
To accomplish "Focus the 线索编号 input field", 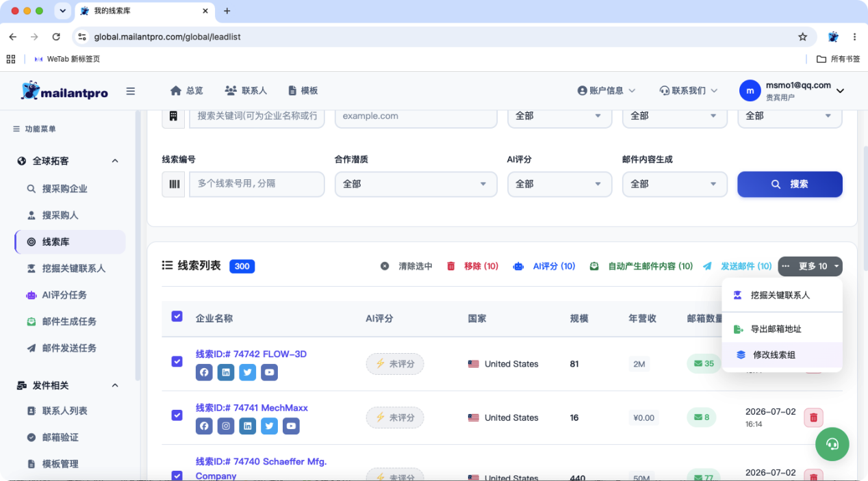I will [257, 184].
